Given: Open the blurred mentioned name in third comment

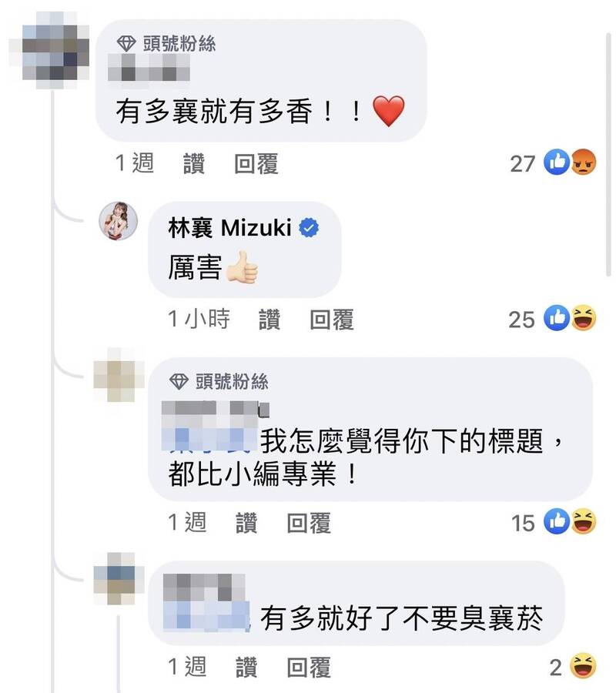Looking at the screenshot, I should click(209, 440).
